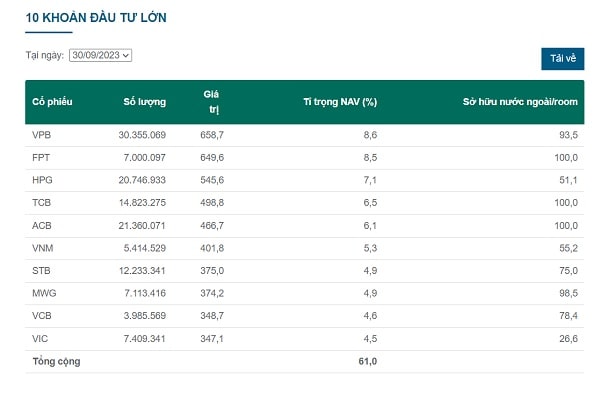
Task: Click FPT value 649,6
Action: 212,157
